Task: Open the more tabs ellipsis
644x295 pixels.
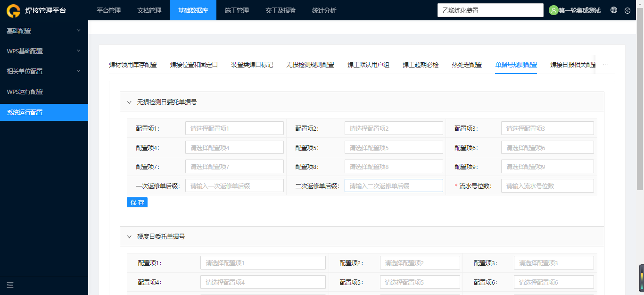Action: pyautogui.click(x=605, y=65)
